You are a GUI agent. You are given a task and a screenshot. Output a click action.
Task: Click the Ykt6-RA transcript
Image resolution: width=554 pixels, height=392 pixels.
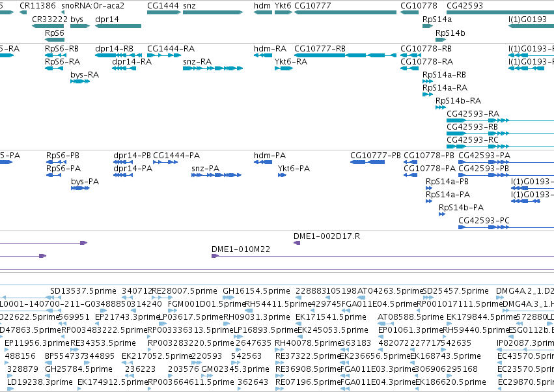point(284,68)
